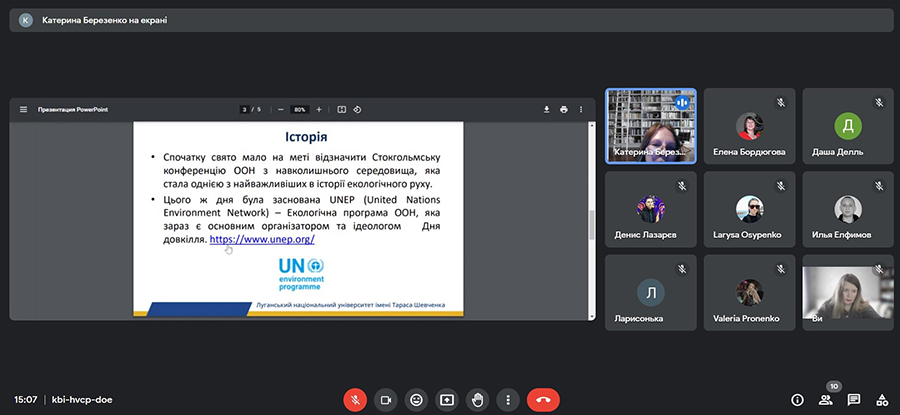Screen dimensions: 900x415
Task: Open more call options menu
Action: 509,399
